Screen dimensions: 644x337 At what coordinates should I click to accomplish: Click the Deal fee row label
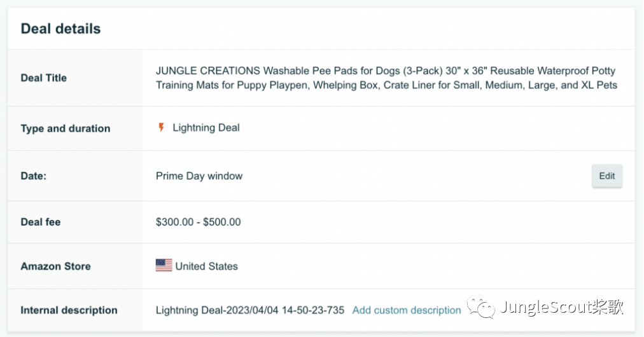point(41,222)
